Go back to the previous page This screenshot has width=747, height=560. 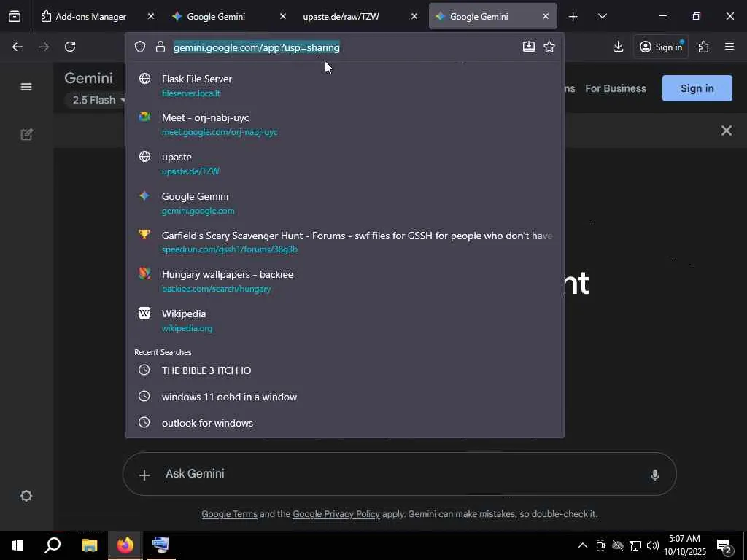point(18,47)
